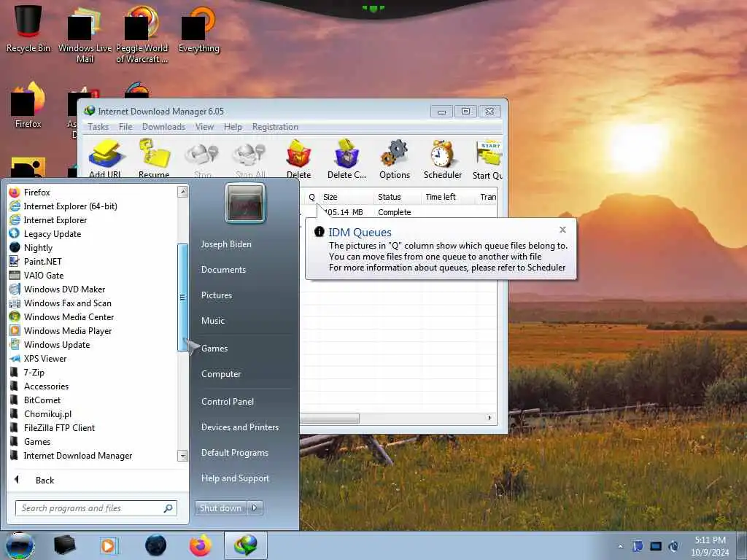Open Control Panel from Start menu

(x=228, y=402)
